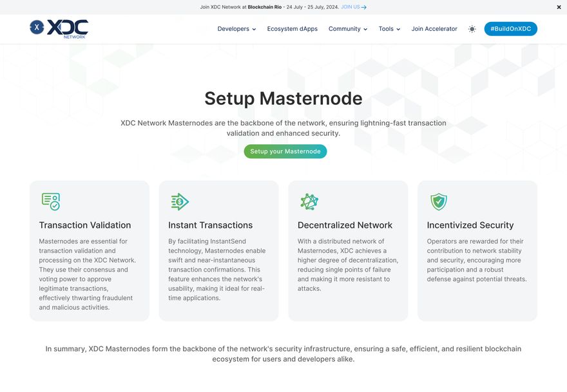Image resolution: width=567 pixels, height=392 pixels.
Task: Click the 'Masternodes are essential' description text
Action: [88, 274]
